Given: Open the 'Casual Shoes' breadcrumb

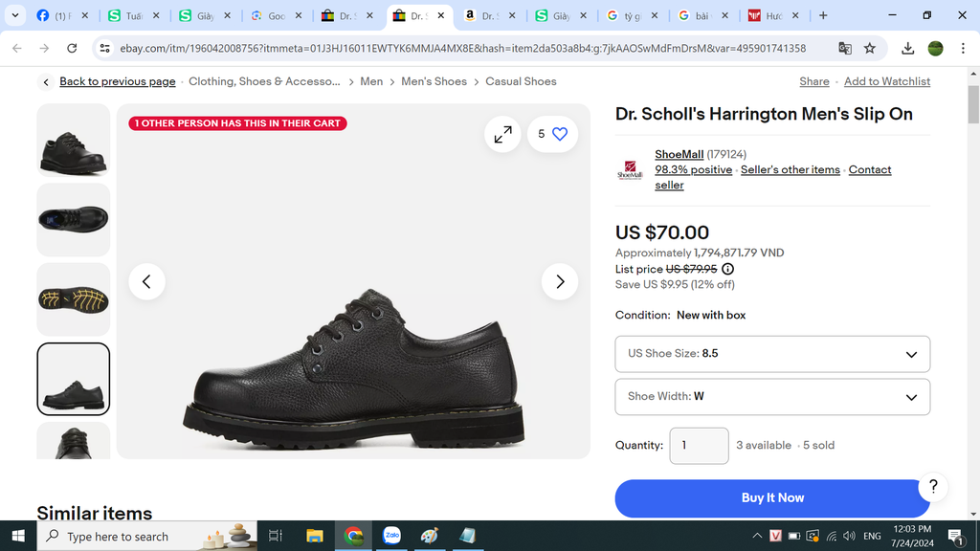Looking at the screenshot, I should pos(521,82).
